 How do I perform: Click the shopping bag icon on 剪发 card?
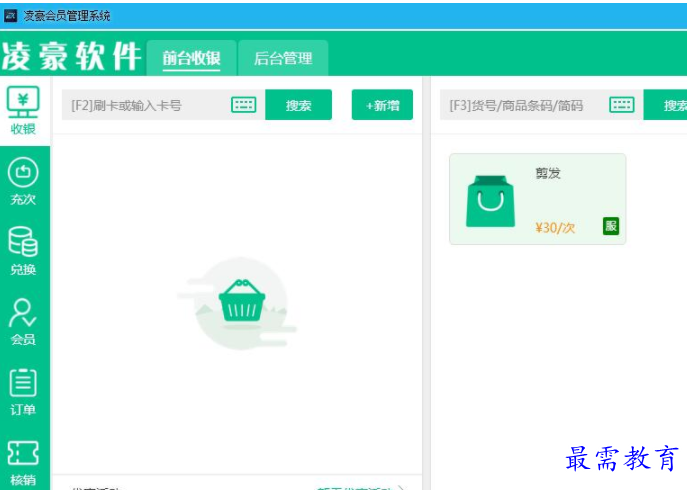490,201
